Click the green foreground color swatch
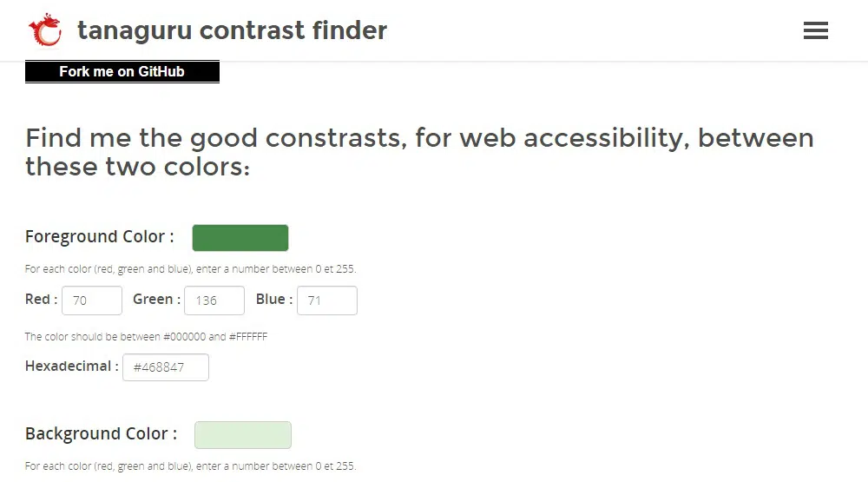The width and height of the screenshot is (868, 482). [x=240, y=238]
